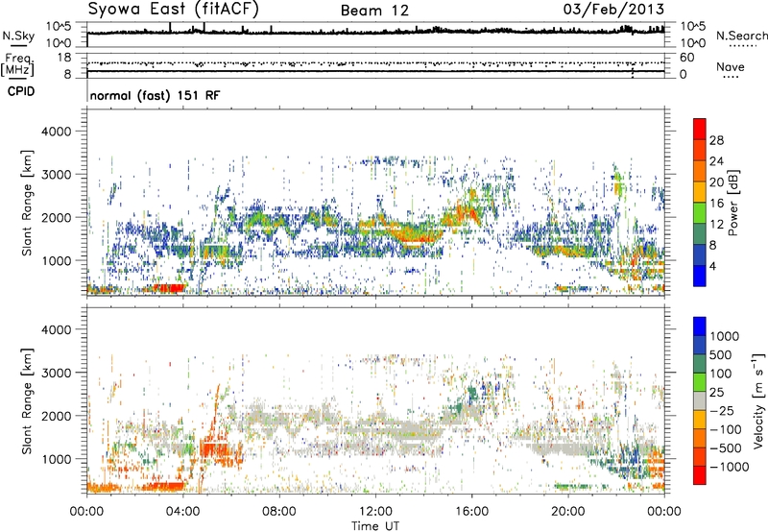Click 'Slant Range [km]' label of velocity panel
The height and width of the screenshot is (532, 768).
point(27,400)
